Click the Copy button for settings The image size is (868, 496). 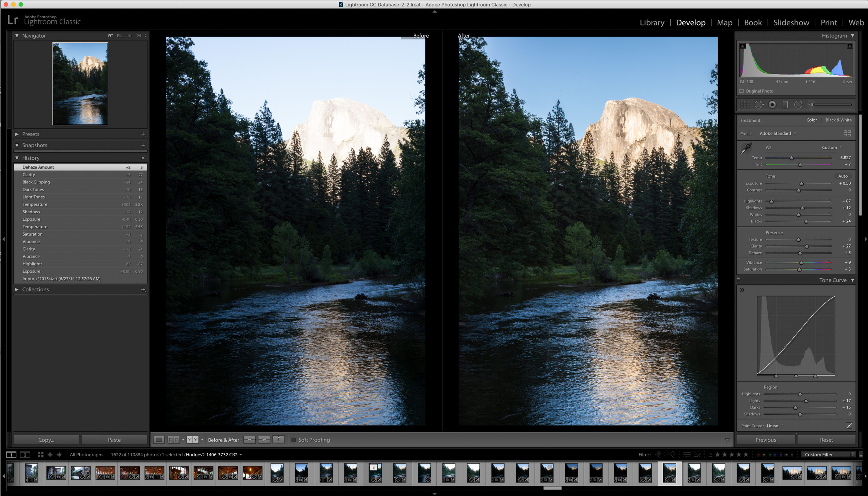coord(46,440)
